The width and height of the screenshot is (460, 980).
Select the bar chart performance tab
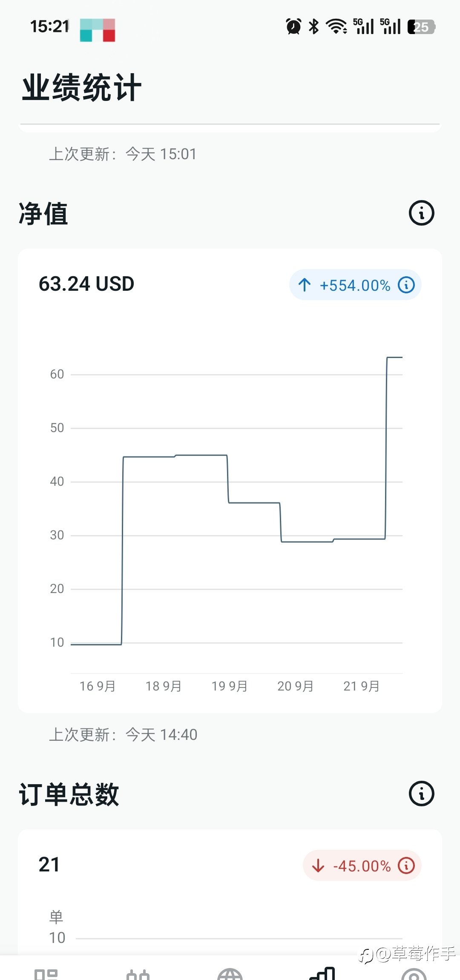click(322, 973)
